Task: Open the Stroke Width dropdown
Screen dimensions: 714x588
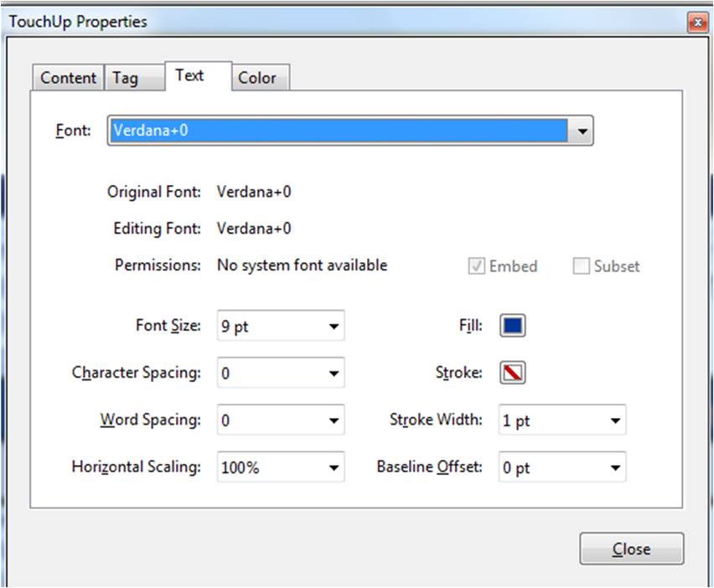Action: 615,420
